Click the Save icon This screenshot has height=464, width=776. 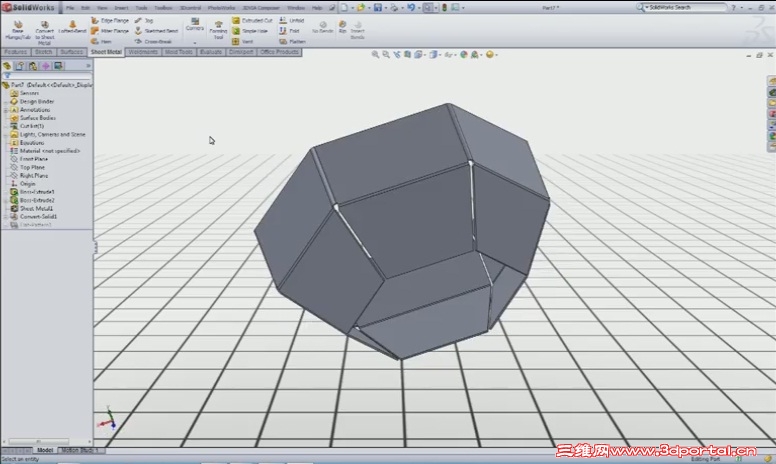click(378, 7)
